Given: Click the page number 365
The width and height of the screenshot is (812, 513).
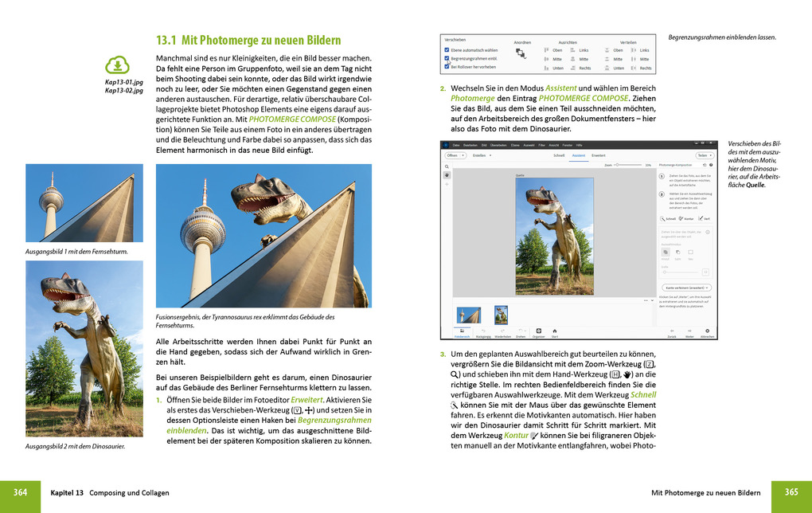Looking at the screenshot, I should 791,492.
